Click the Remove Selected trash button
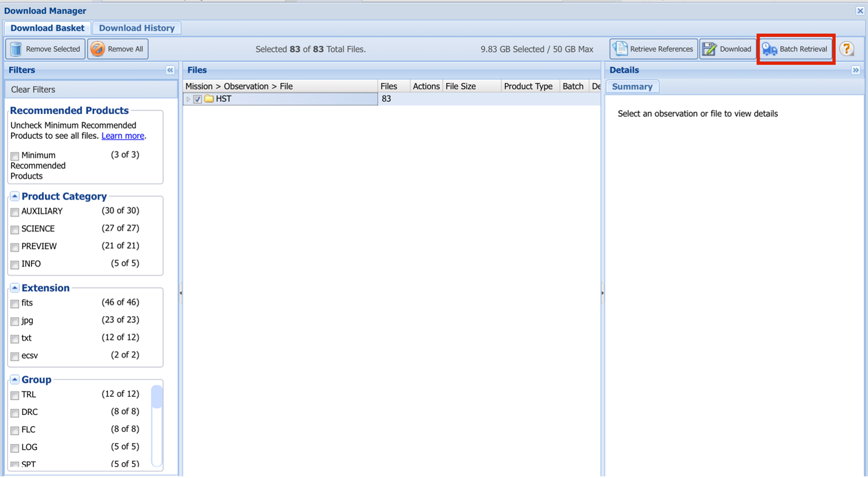 pos(46,49)
